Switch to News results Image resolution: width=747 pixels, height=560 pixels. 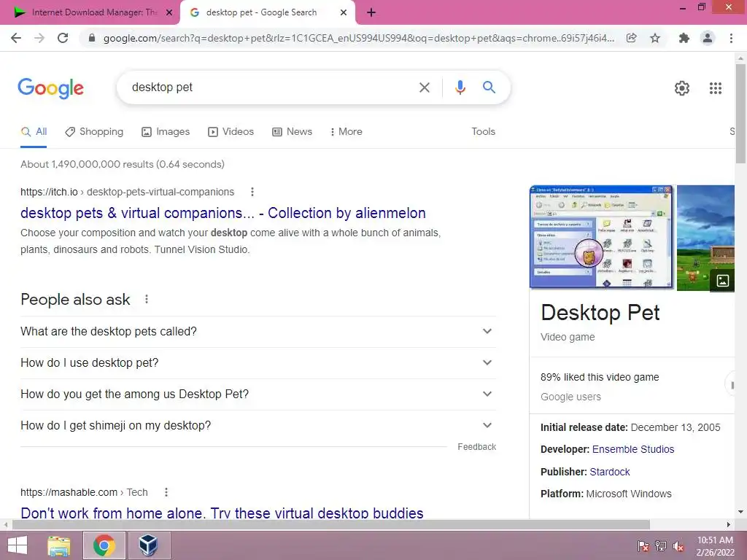point(292,132)
